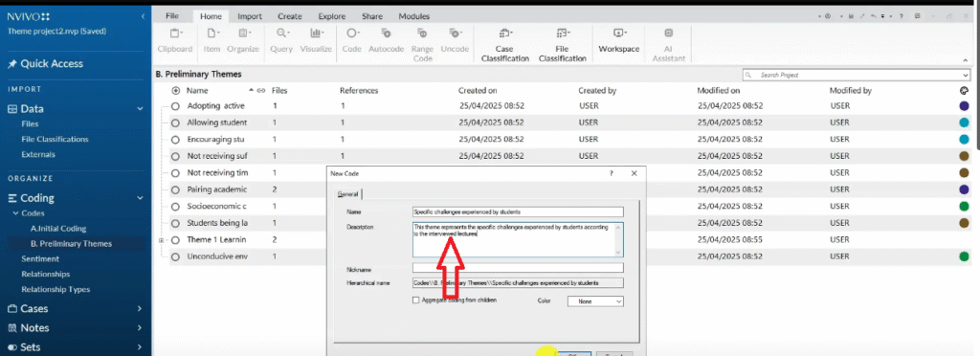Viewport: 980px width, 356px height.
Task: Collapse the ribbon with the up chevron
Action: point(966,60)
